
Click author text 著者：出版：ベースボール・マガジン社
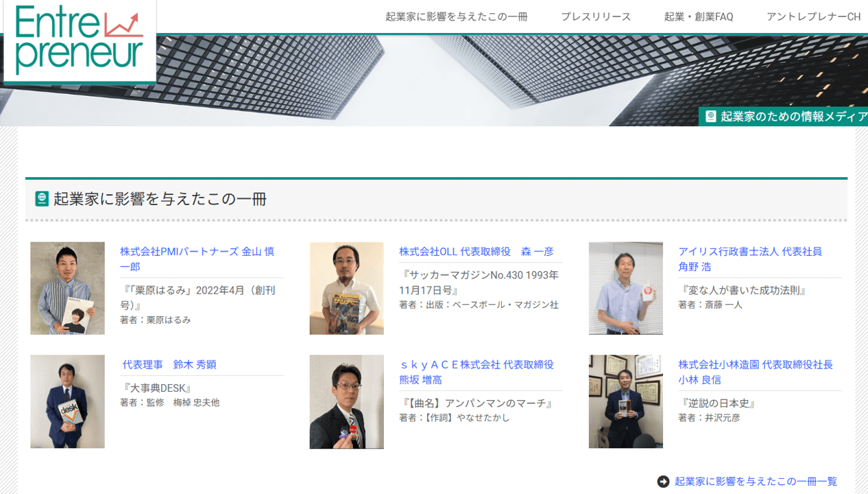click(x=479, y=305)
